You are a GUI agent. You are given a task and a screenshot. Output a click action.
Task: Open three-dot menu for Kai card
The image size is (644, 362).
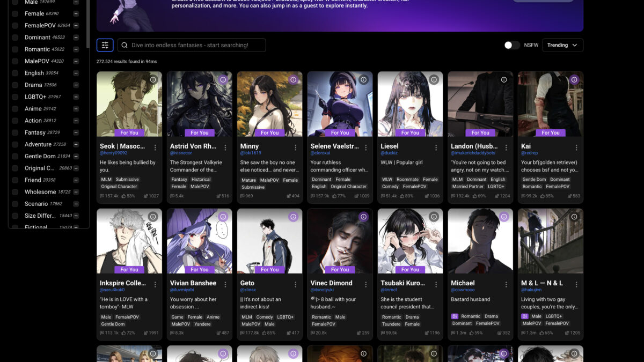pyautogui.click(x=576, y=147)
